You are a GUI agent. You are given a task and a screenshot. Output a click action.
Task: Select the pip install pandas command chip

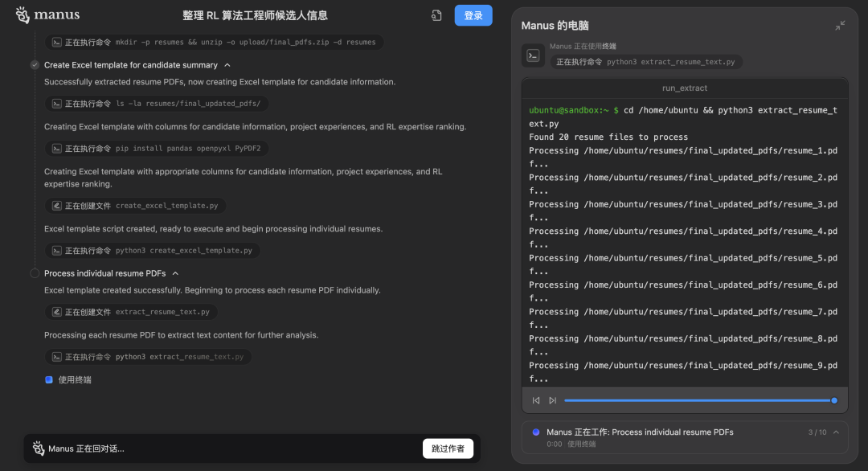[x=158, y=149]
